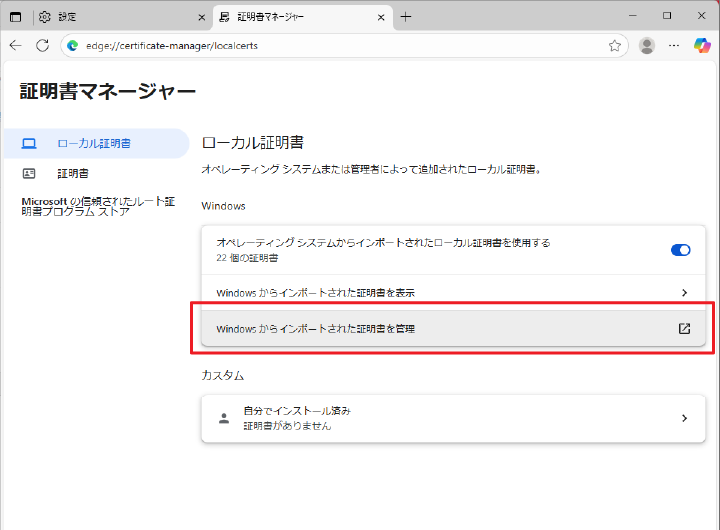Click the tab actions menu icon
The height and width of the screenshot is (530, 720).
pyautogui.click(x=16, y=17)
